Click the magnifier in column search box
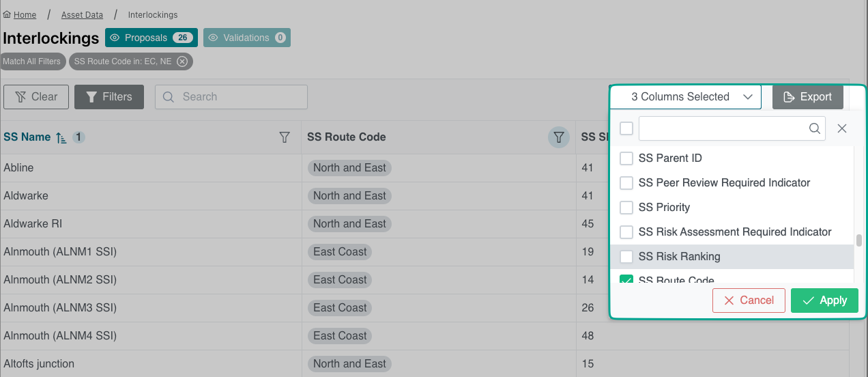 click(814, 128)
